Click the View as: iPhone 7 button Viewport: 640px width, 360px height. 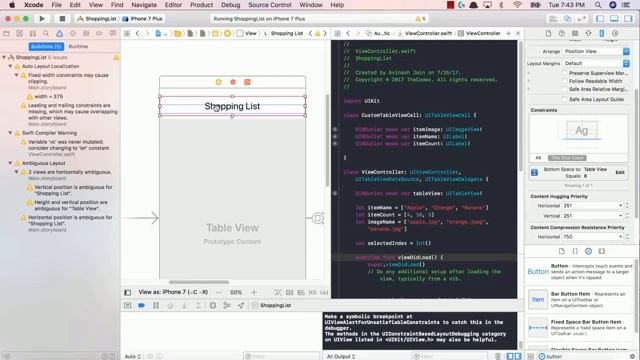tap(173, 292)
